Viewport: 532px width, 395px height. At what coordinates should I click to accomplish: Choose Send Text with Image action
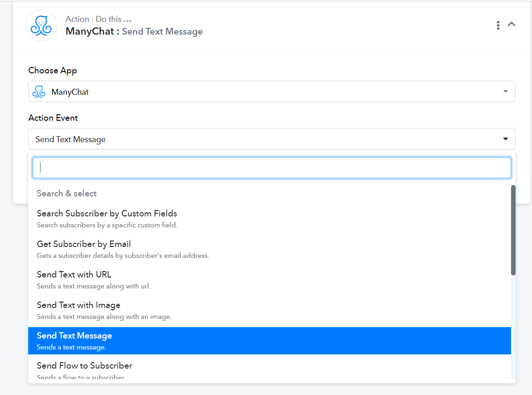[x=269, y=310]
